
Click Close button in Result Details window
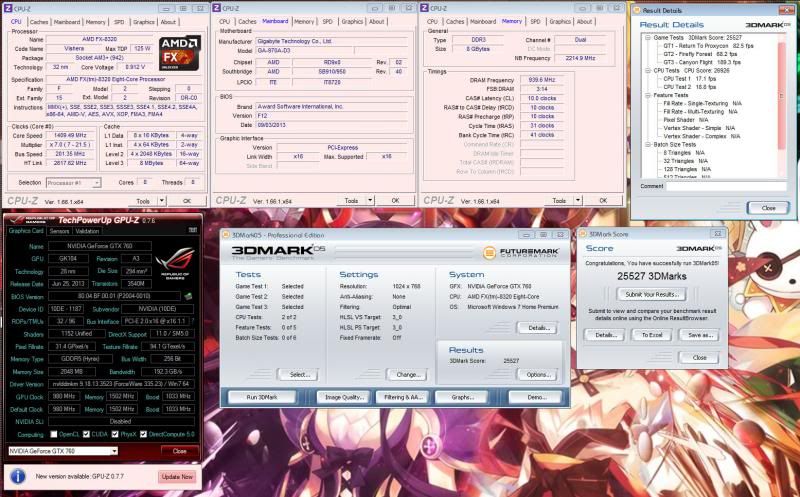pos(768,208)
